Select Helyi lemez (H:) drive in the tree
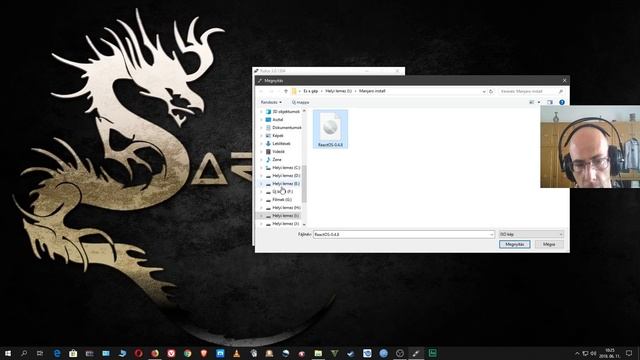Viewport: 640px width, 360px height. (x=282, y=208)
